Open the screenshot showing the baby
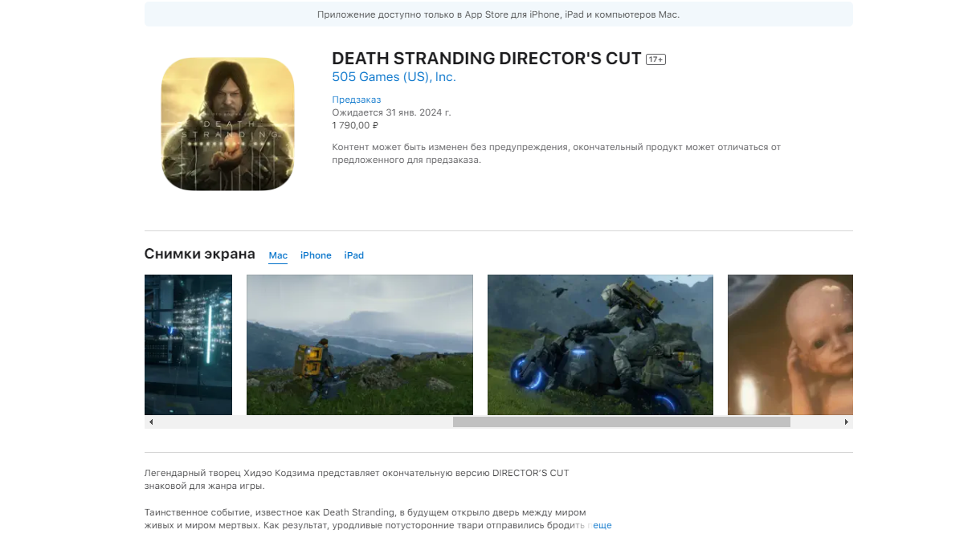The height and width of the screenshot is (546, 980). point(790,344)
